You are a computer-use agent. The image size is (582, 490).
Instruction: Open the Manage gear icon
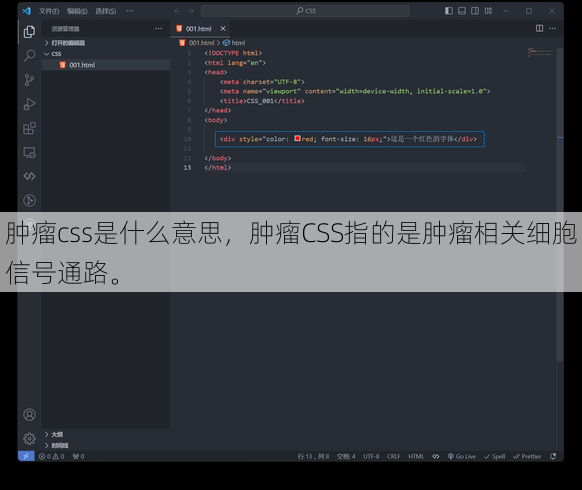point(29,439)
